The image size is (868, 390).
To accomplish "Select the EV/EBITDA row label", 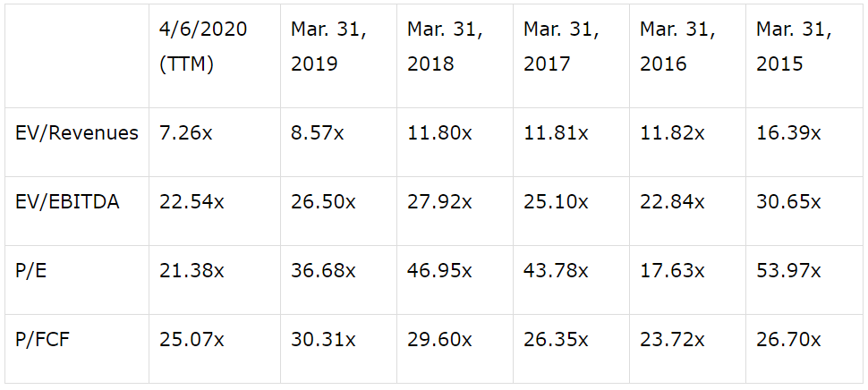I will 67,202.
